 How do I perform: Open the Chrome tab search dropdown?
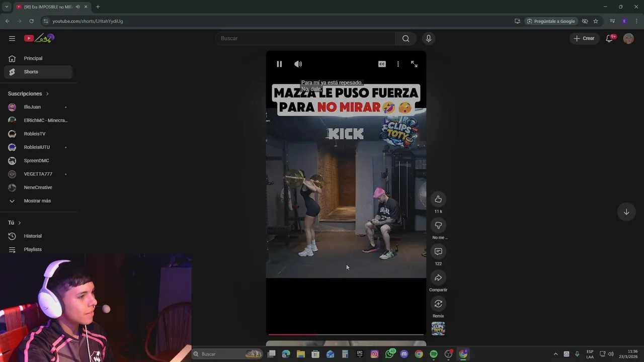coord(7,7)
